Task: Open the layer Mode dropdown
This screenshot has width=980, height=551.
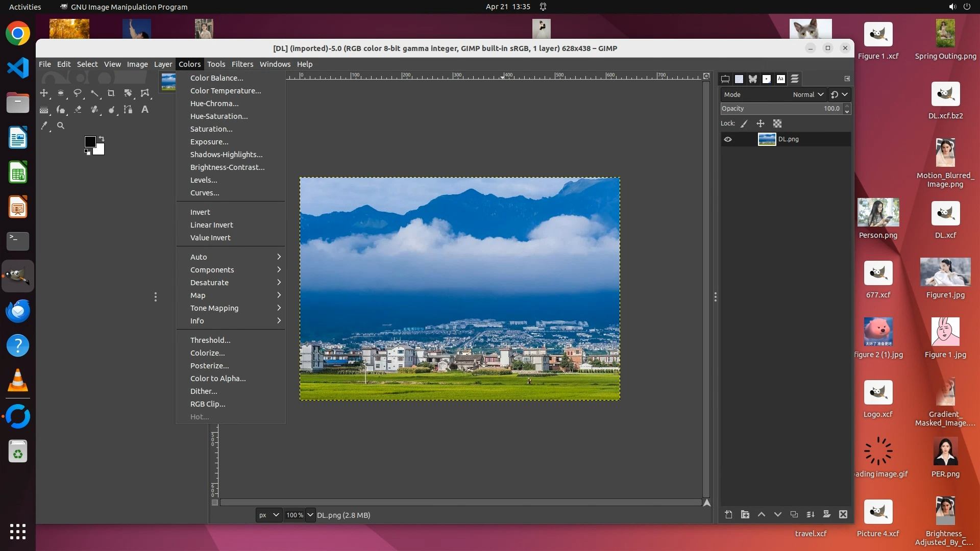Action: click(808, 94)
